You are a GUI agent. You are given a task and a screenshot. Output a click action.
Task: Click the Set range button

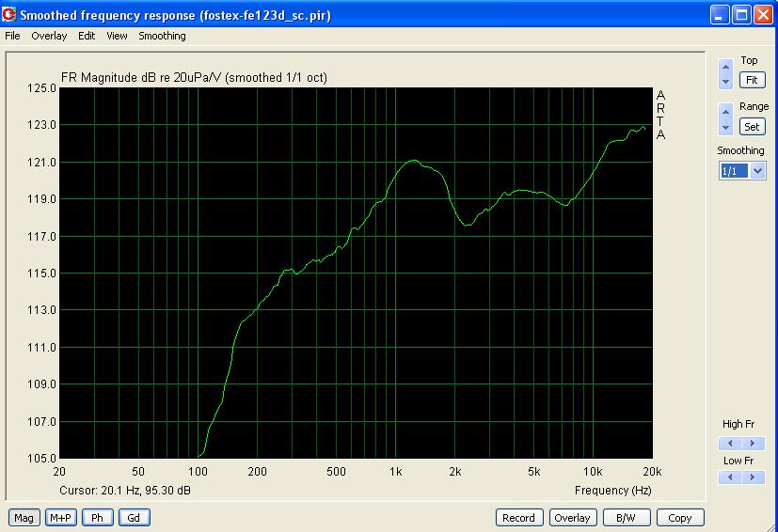click(x=752, y=127)
